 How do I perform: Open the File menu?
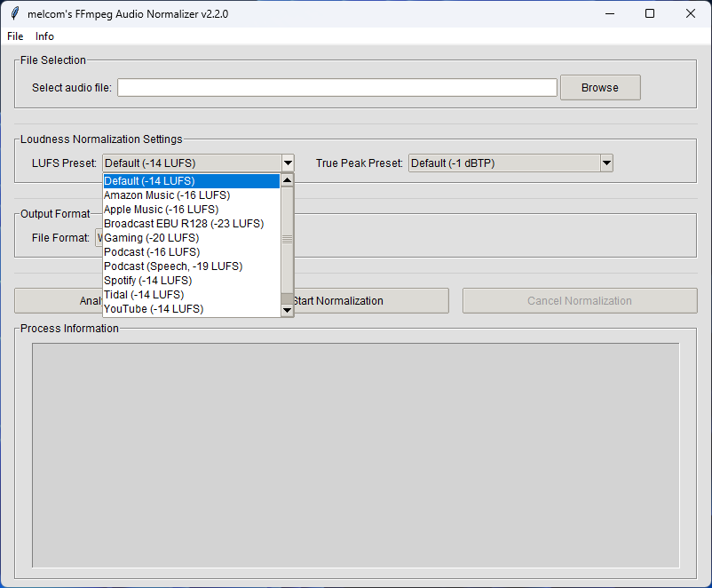point(15,36)
